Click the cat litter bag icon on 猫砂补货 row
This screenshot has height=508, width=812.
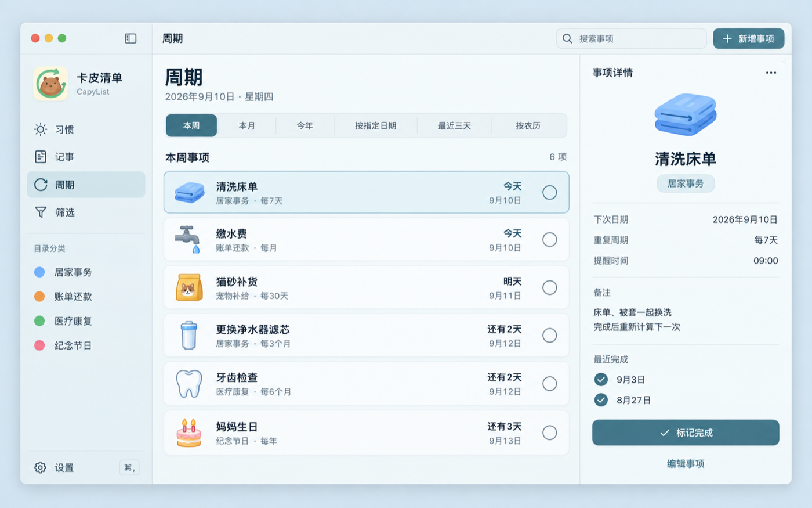pos(189,287)
